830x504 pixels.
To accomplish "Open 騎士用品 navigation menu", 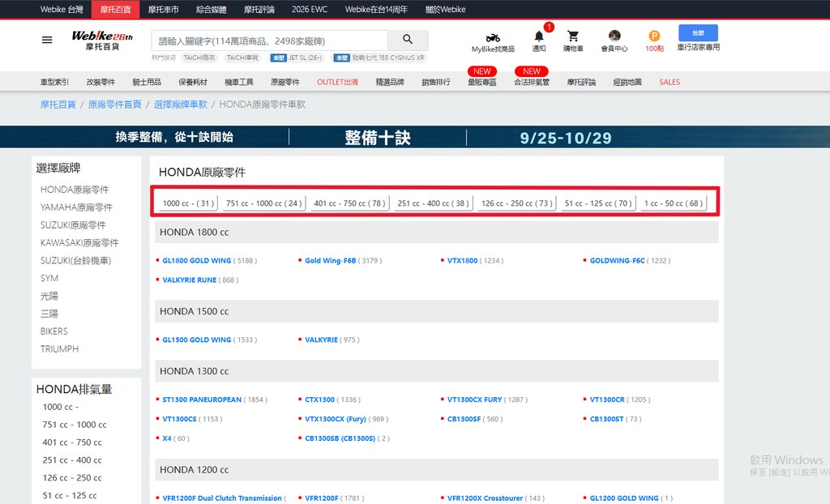I will [147, 82].
